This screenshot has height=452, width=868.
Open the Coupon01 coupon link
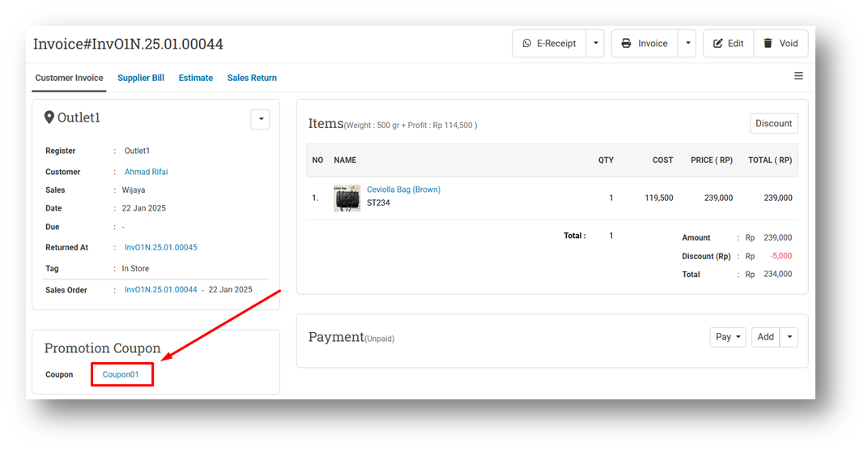pyautogui.click(x=121, y=374)
